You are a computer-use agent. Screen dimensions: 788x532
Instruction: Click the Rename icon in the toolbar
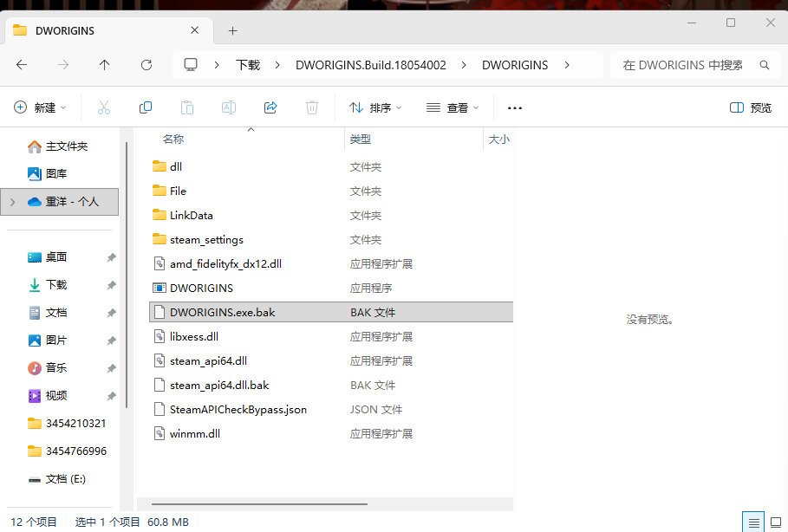click(228, 107)
